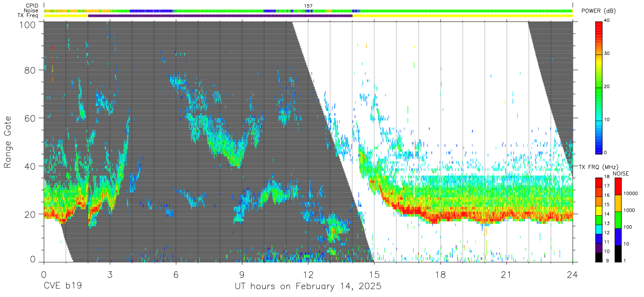Click the TX FRQ (MHz) color scale
This screenshot has height=297, width=644.
[599, 219]
